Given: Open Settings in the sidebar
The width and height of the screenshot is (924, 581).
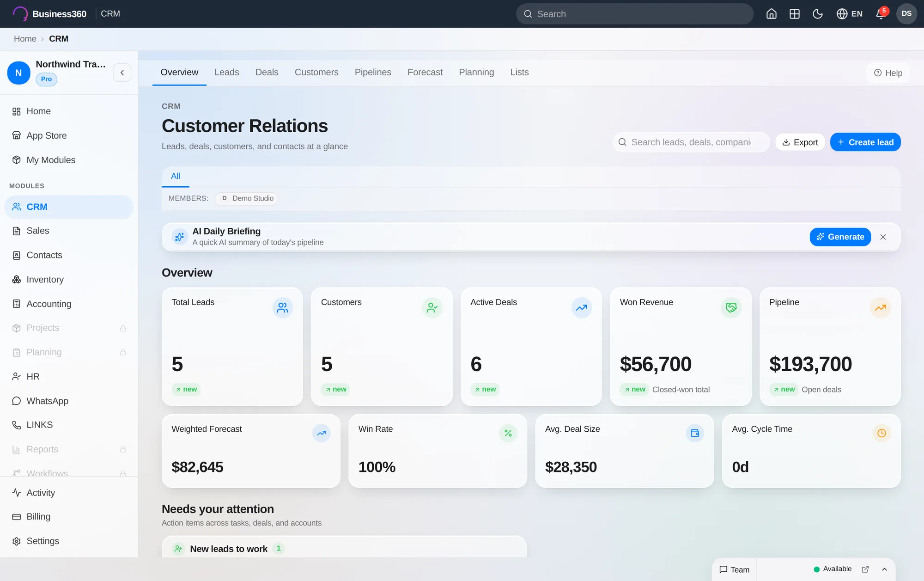Looking at the screenshot, I should point(69,541).
